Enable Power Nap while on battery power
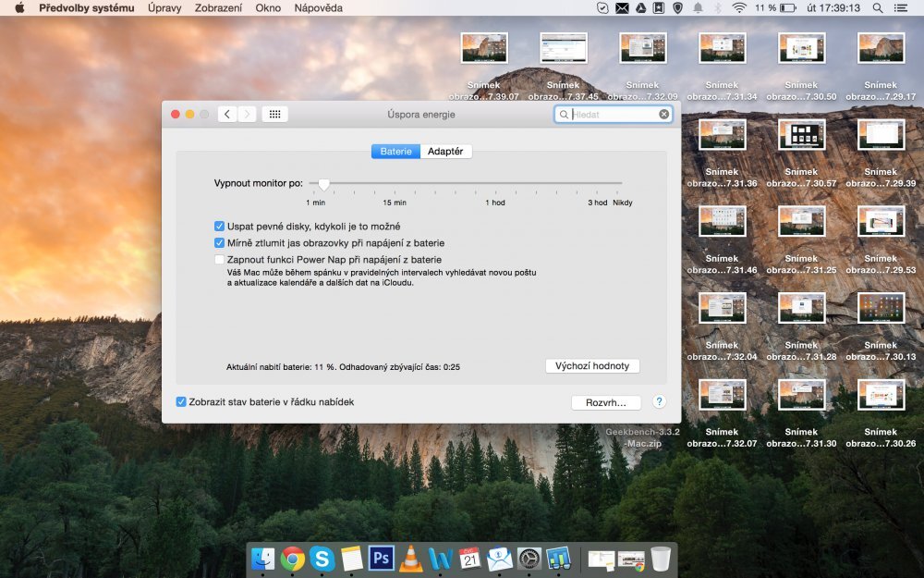The height and width of the screenshot is (578, 924). 220,260
